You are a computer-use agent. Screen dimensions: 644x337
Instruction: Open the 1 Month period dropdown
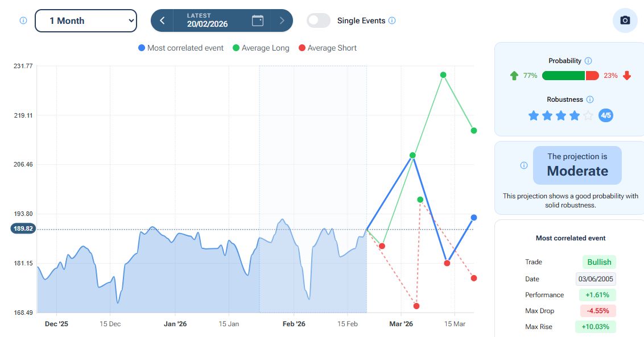click(x=86, y=20)
